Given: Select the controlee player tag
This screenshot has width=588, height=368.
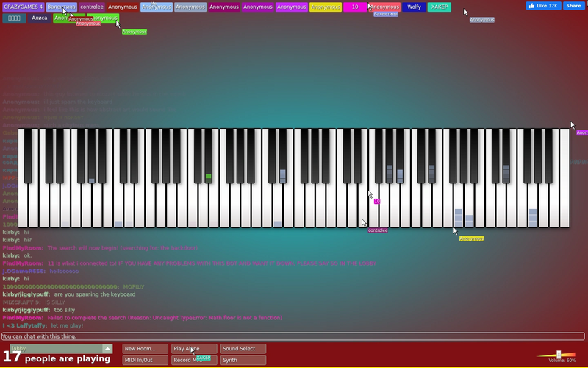Looking at the screenshot, I should coord(91,7).
